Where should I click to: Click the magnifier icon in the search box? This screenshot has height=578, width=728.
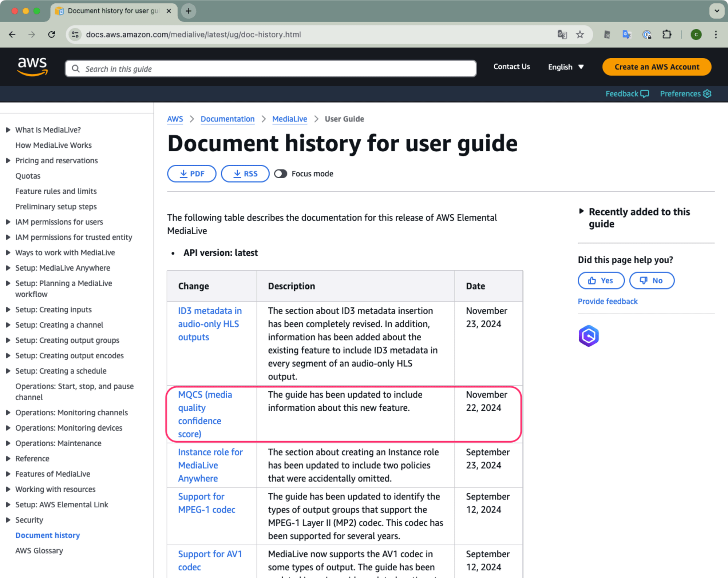76,69
